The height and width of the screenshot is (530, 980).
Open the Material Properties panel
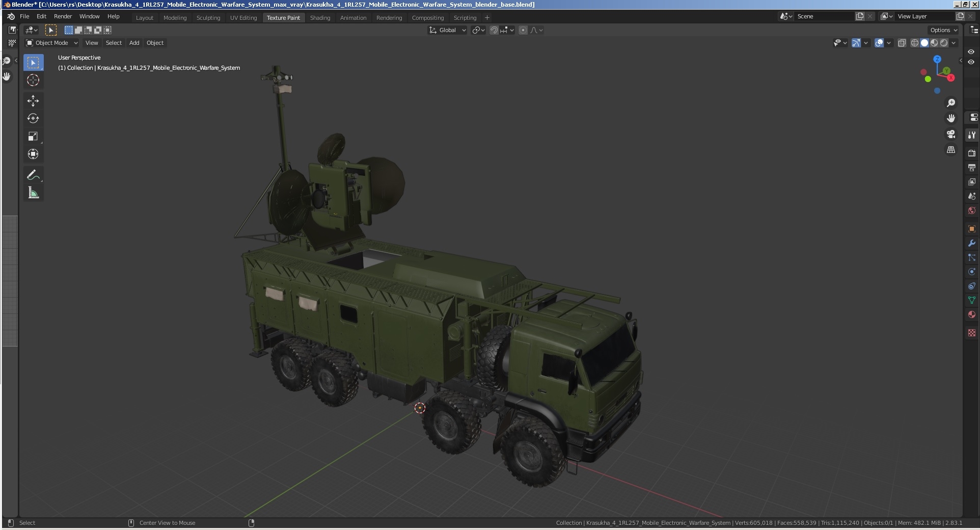click(x=972, y=314)
